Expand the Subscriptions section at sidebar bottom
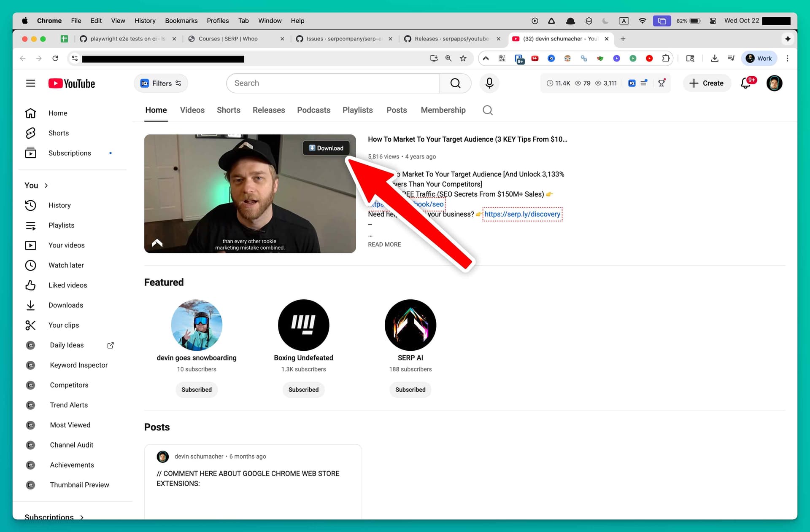 54,517
